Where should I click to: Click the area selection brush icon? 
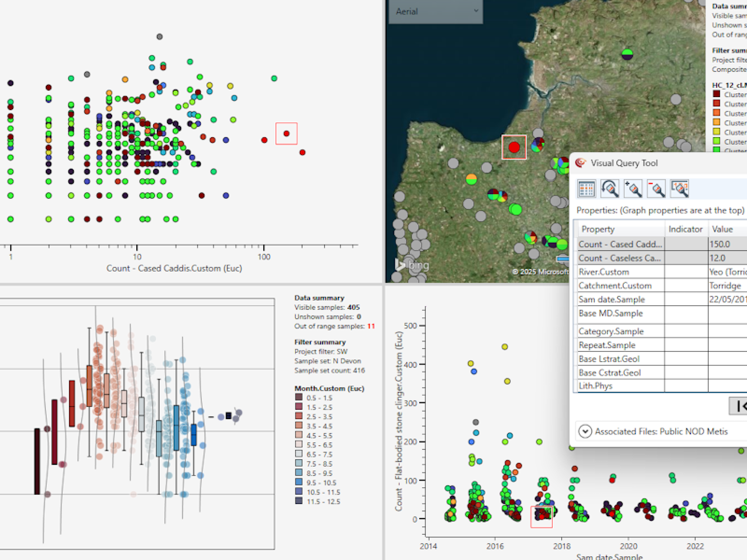tap(680, 189)
